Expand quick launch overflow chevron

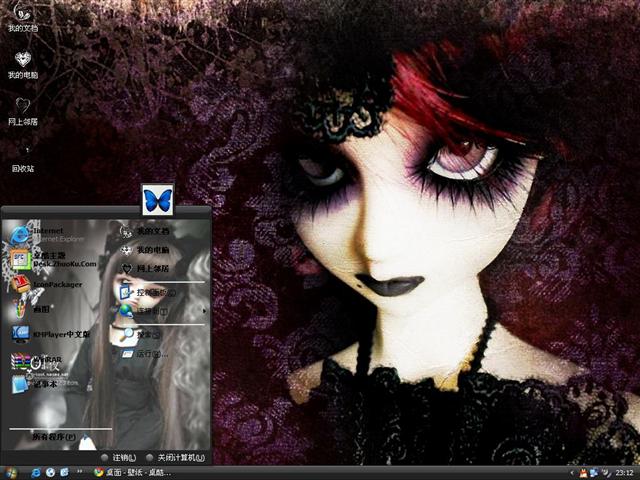pos(80,472)
